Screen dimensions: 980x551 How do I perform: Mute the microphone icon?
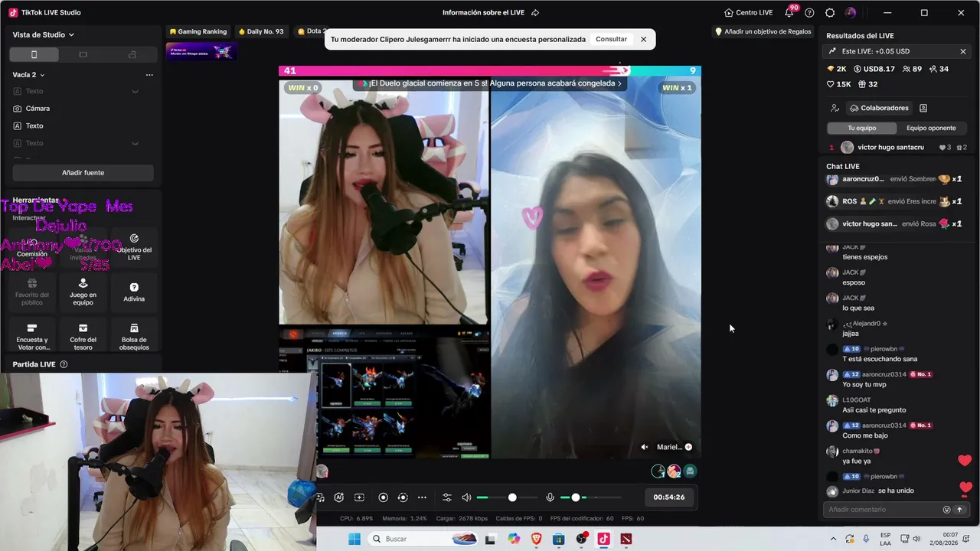click(550, 497)
